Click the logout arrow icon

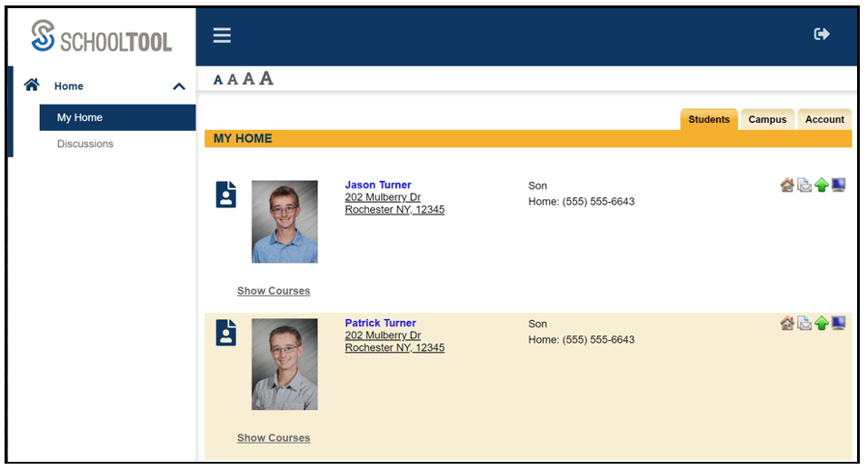point(822,35)
